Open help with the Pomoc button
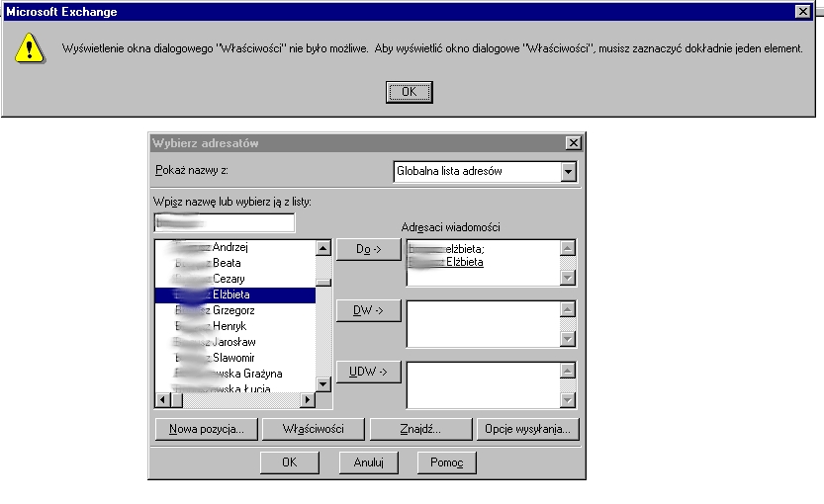Image resolution: width=824 pixels, height=504 pixels. [447, 462]
